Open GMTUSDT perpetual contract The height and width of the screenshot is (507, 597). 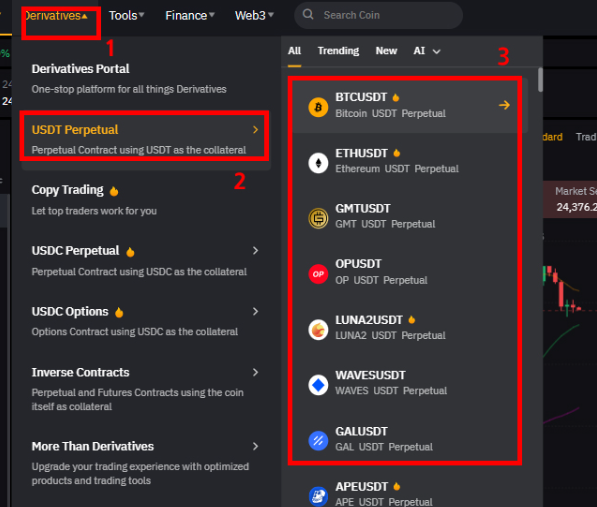pos(410,216)
